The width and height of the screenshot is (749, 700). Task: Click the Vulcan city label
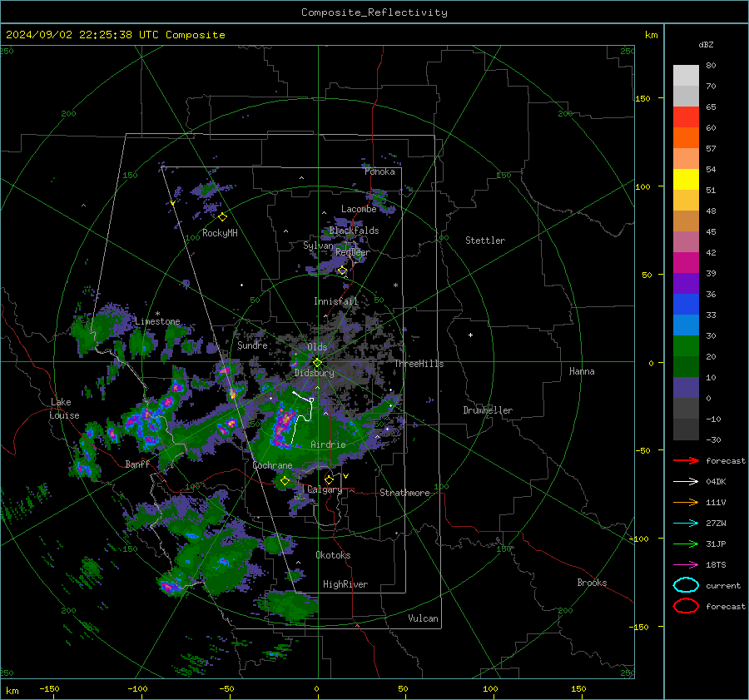click(x=424, y=618)
